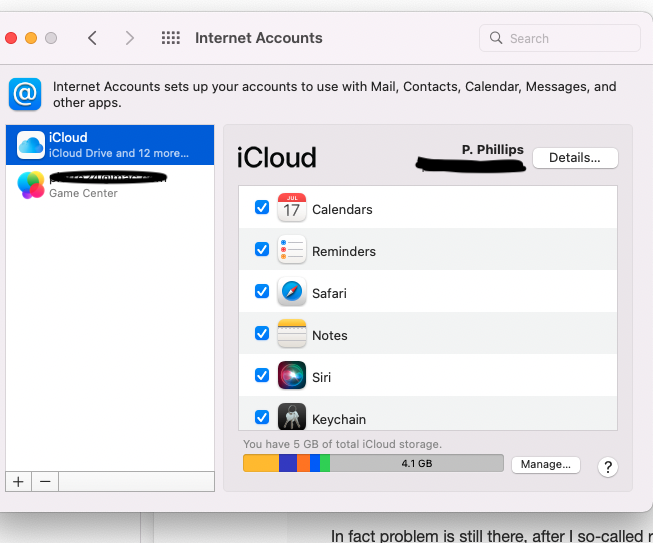Select the Game Center account

point(110,185)
